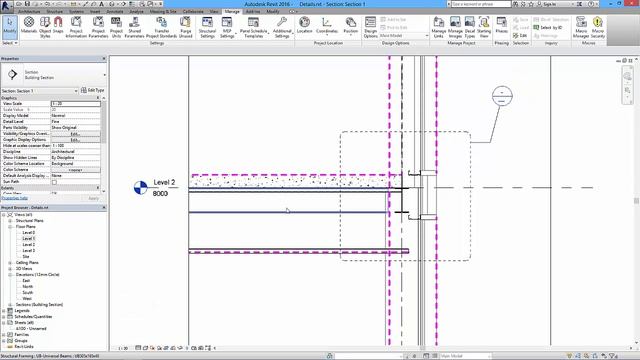
Task: Close the Project Browser panel
Action: [104, 207]
